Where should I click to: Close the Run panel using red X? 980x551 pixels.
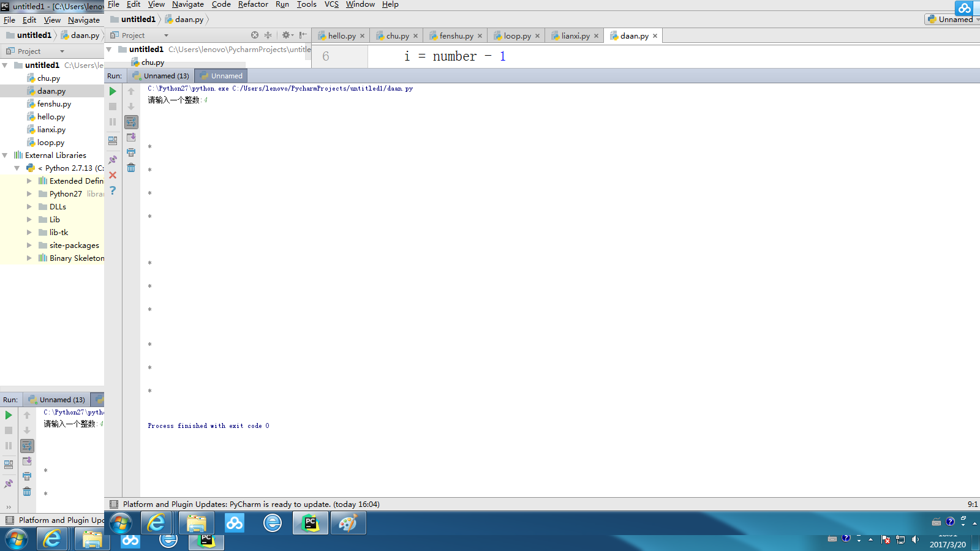(113, 175)
